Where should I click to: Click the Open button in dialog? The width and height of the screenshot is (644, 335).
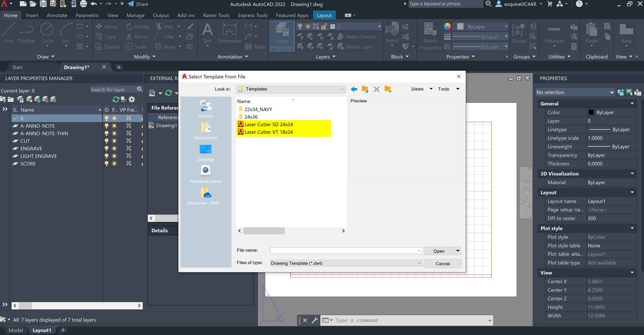click(x=439, y=251)
